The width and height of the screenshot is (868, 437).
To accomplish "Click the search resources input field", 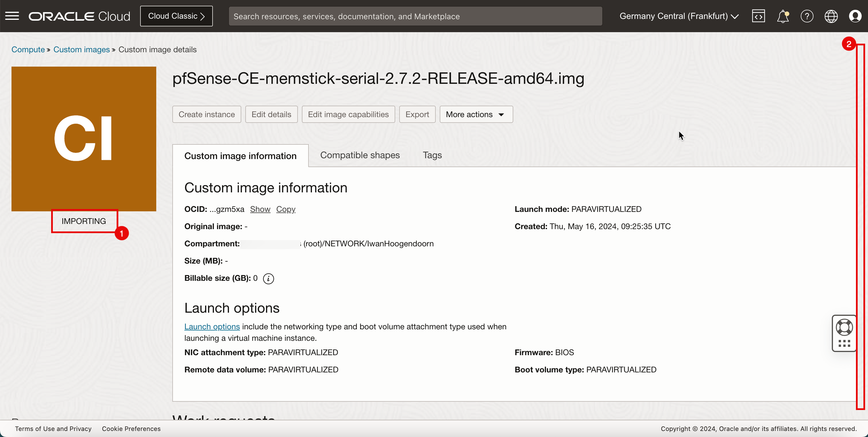I will click(x=415, y=16).
